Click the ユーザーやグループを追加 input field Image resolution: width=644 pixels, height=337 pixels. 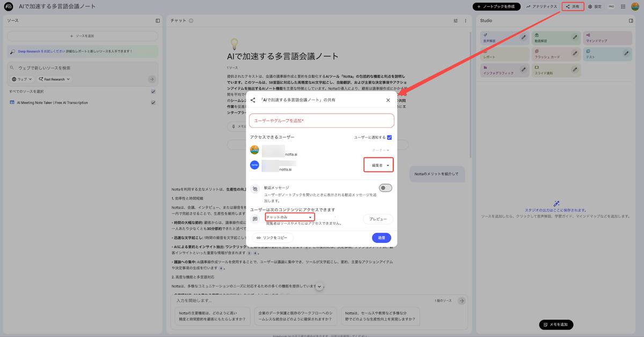(321, 121)
